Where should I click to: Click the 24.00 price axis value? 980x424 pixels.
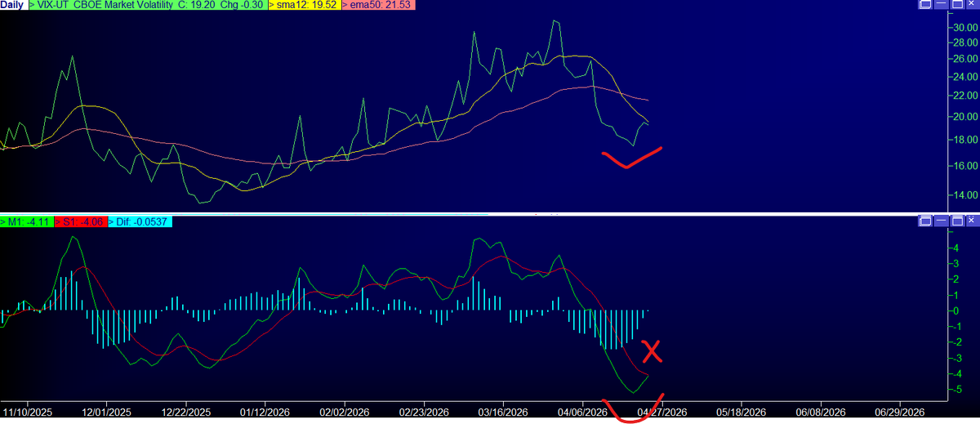tap(964, 78)
